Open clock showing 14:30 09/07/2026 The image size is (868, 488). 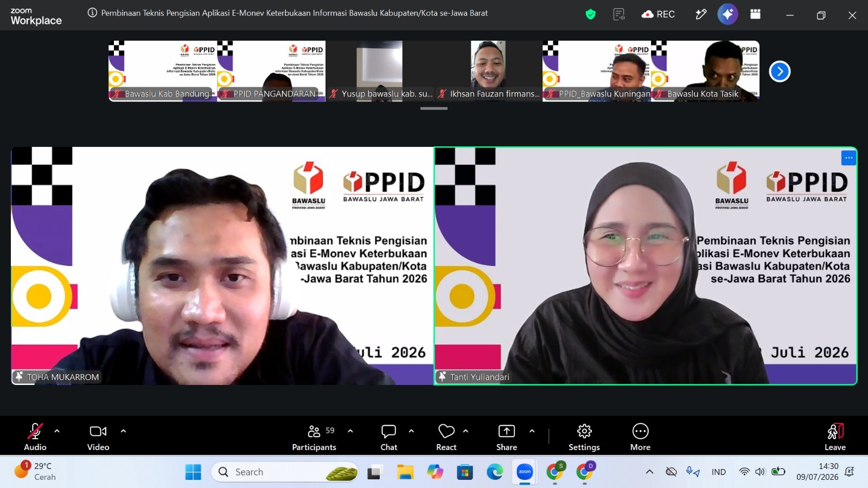[818, 472]
